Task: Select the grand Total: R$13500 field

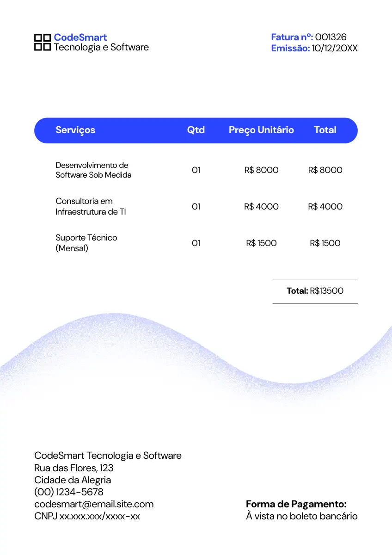Action: (315, 291)
